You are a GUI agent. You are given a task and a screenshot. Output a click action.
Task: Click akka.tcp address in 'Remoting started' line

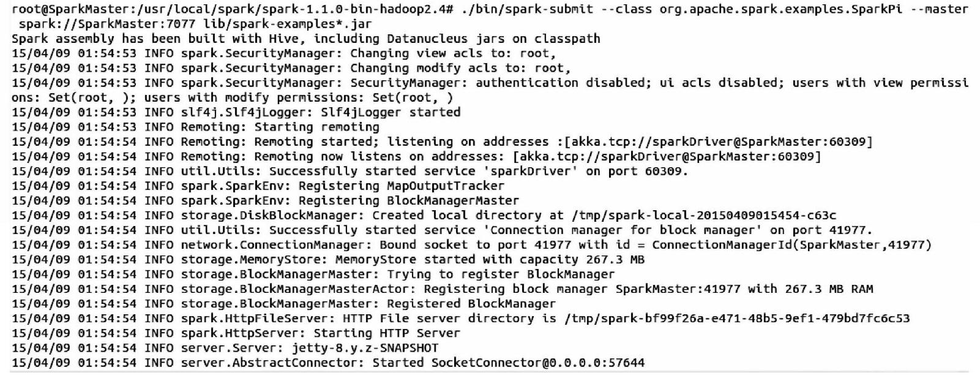[717, 142]
